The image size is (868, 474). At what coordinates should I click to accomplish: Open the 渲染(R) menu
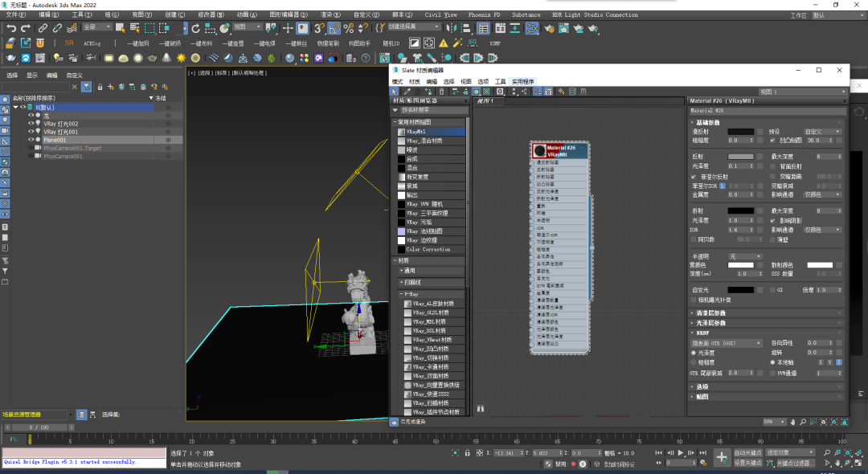pyautogui.click(x=329, y=14)
